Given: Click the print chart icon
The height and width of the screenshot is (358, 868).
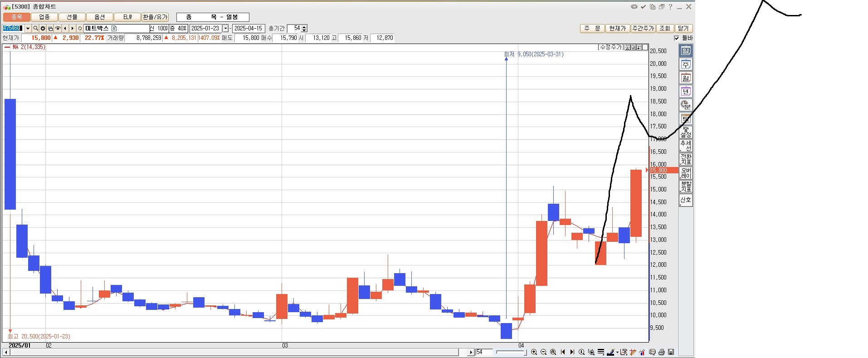Looking at the screenshot, I should click(x=662, y=352).
